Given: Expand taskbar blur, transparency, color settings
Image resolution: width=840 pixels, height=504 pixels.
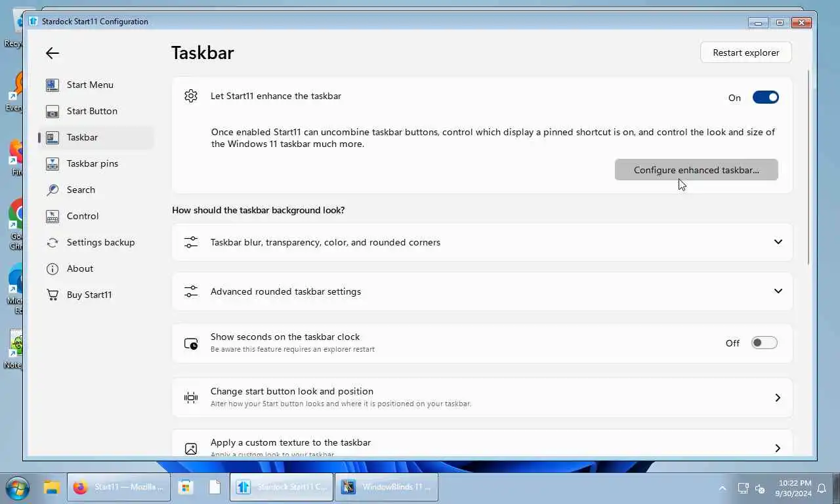Looking at the screenshot, I should coord(482,242).
